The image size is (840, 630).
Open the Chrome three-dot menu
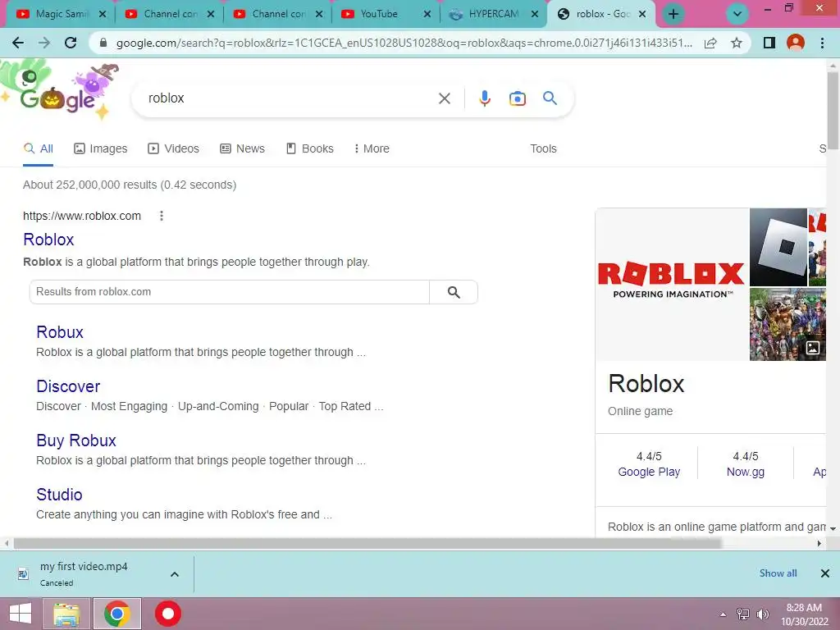[x=822, y=43]
